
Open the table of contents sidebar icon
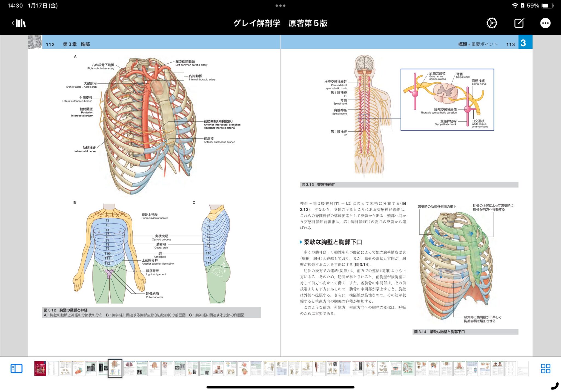[x=16, y=368]
